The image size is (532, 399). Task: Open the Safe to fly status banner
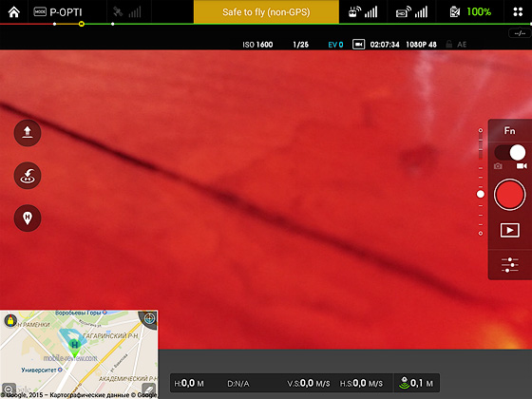tap(266, 12)
